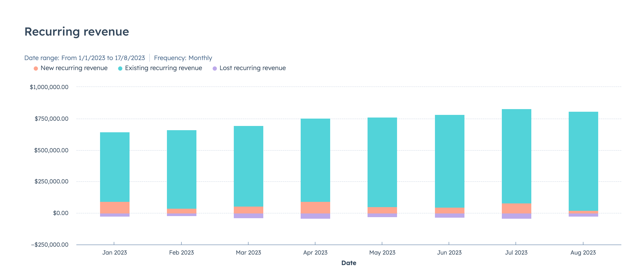
Task: Select the Apr 2023 existing revenue teal bar
Action: 315,160
